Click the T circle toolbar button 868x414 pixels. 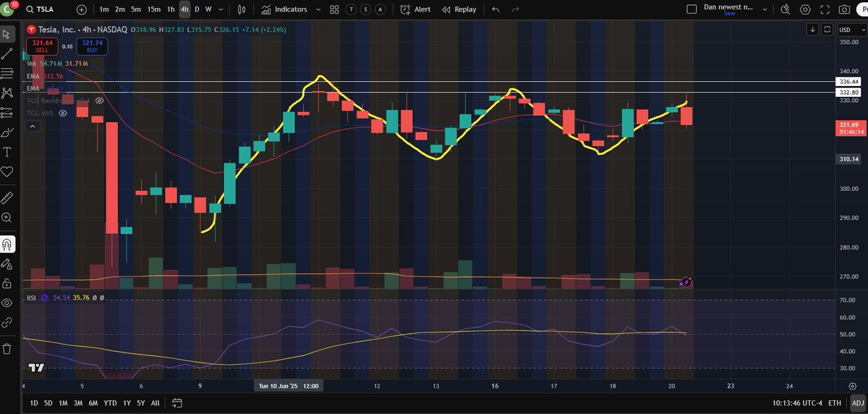click(x=352, y=9)
